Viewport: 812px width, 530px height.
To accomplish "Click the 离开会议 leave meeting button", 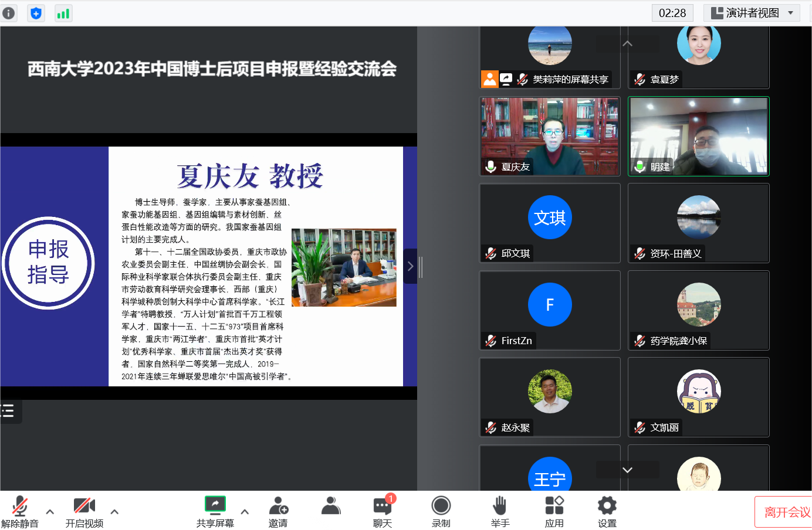I will pos(785,512).
